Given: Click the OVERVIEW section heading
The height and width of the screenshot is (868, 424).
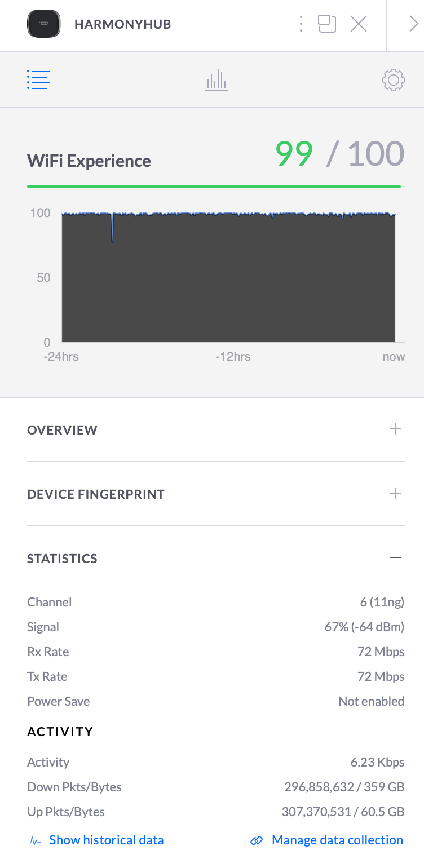Looking at the screenshot, I should (62, 430).
